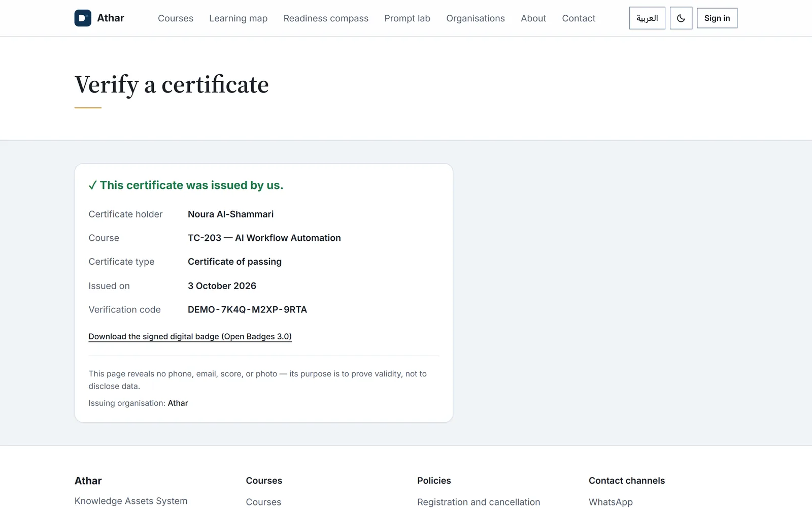
Task: Open Registration and cancellation policy
Action: (x=479, y=502)
